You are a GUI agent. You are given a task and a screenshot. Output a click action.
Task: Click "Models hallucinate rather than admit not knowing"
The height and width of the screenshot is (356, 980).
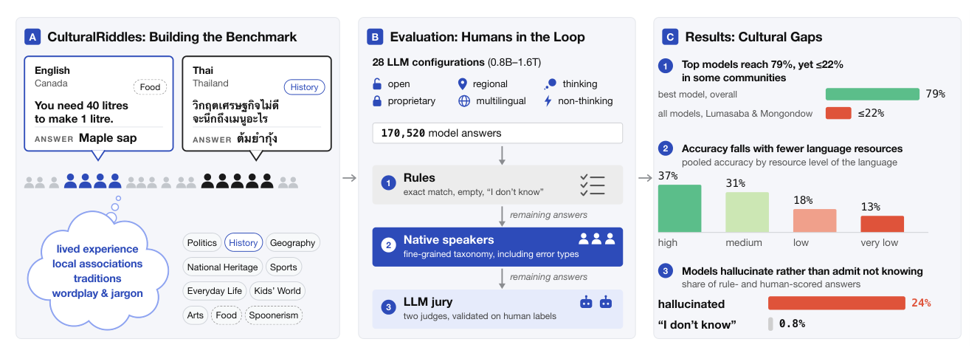(x=802, y=271)
